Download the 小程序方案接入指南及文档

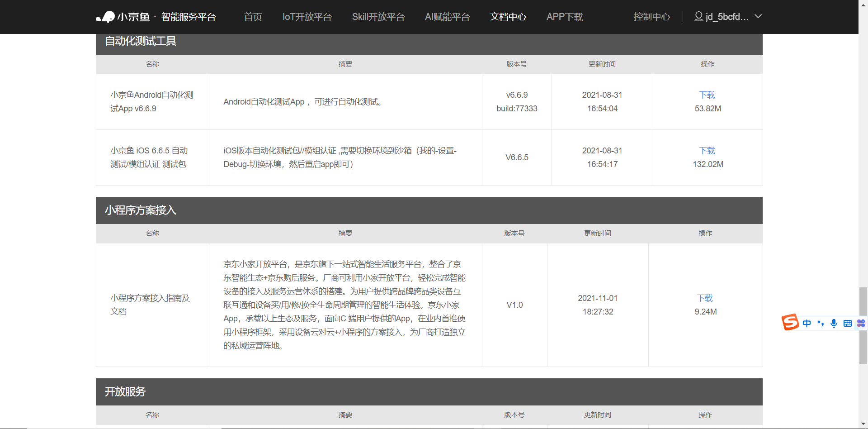point(705,298)
